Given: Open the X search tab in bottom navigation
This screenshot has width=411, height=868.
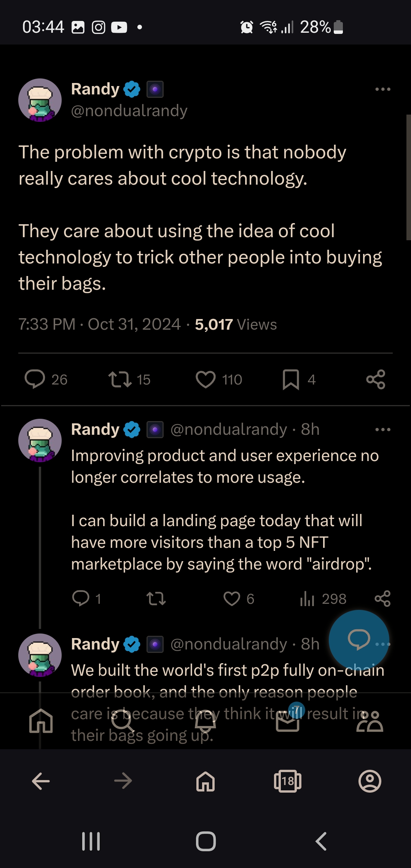Looking at the screenshot, I should coord(123,721).
